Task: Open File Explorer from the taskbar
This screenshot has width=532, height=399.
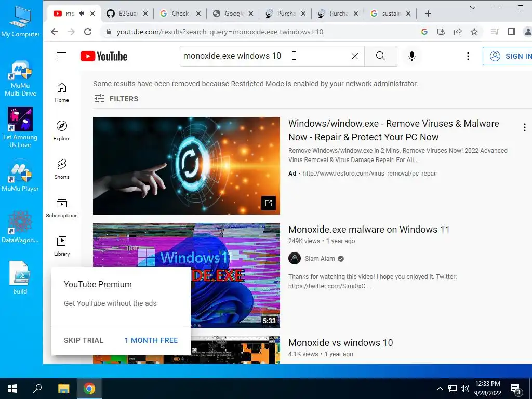Action: click(x=63, y=389)
